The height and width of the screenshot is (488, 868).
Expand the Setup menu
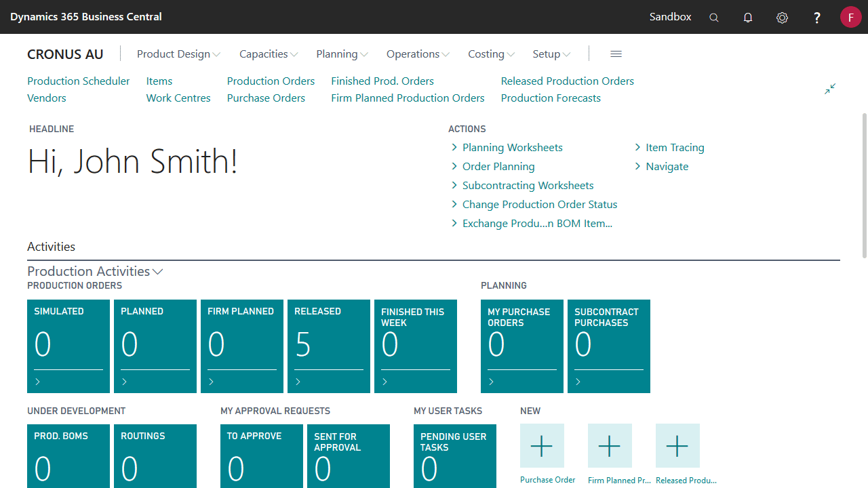551,54
